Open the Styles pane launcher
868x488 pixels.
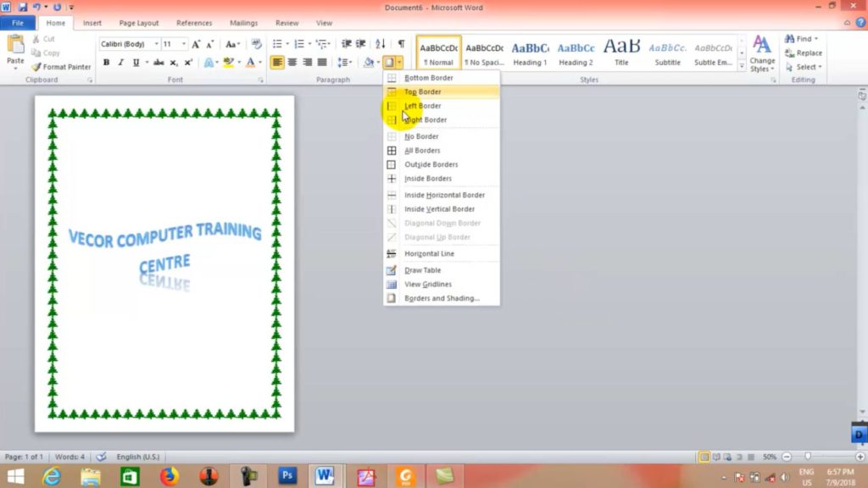pyautogui.click(x=773, y=80)
